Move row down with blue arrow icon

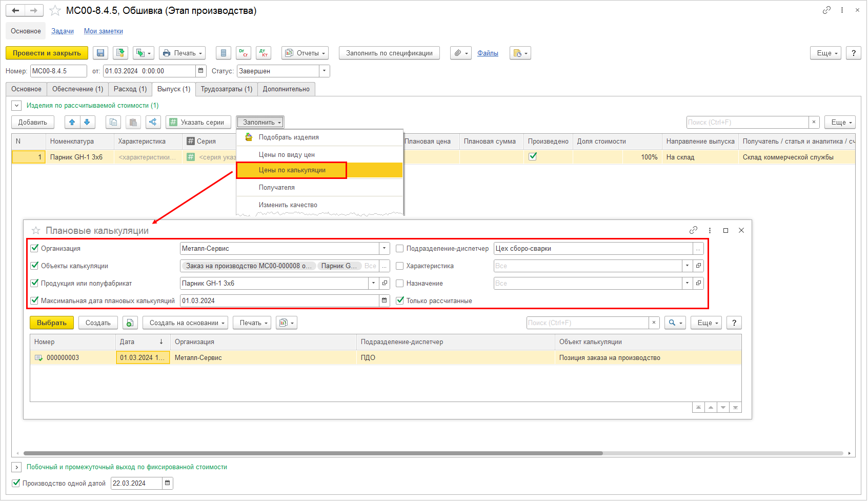(87, 122)
